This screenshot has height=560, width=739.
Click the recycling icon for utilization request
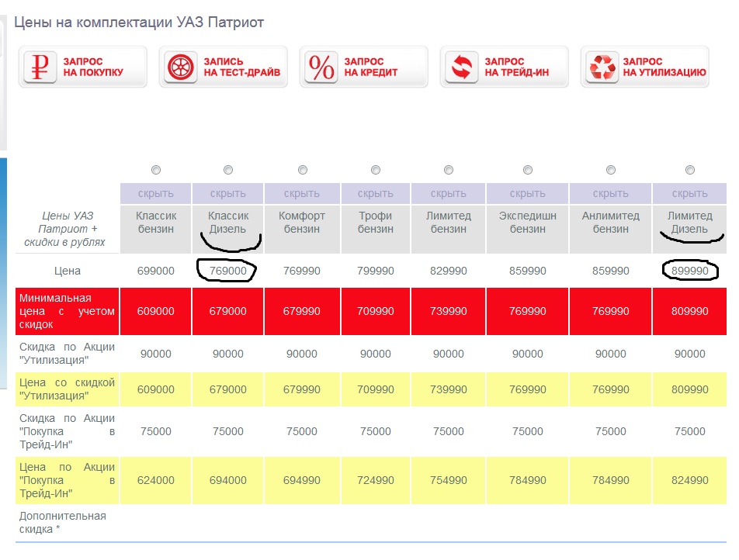point(602,67)
